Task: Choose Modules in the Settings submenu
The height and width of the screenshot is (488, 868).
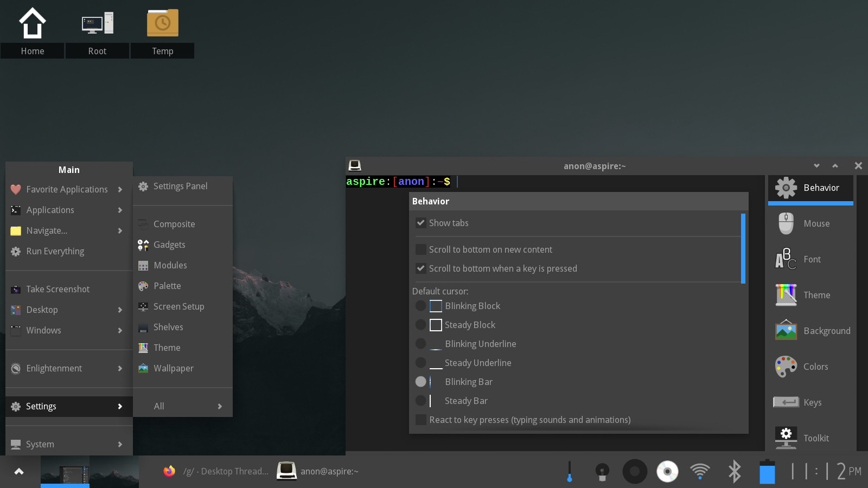Action: point(183,265)
